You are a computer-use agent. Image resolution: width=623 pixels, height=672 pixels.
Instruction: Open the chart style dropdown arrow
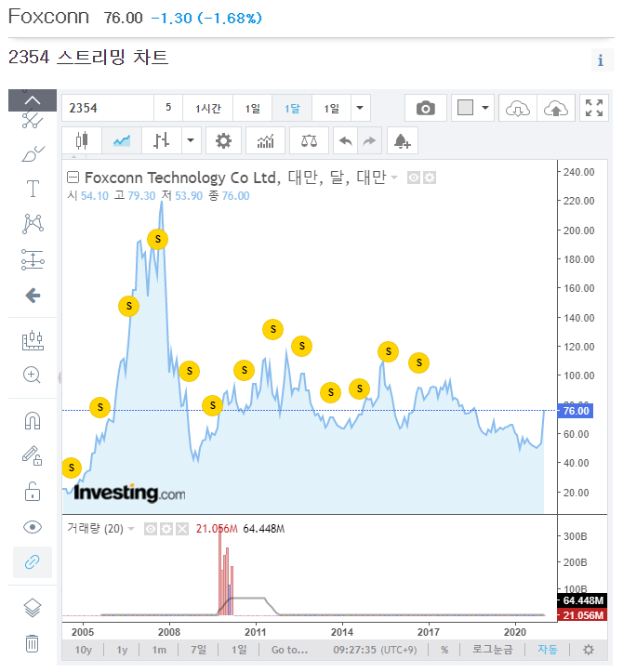click(191, 140)
